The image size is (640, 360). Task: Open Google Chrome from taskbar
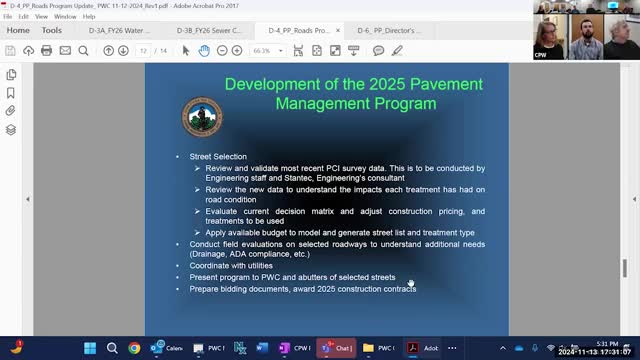(x=134, y=348)
